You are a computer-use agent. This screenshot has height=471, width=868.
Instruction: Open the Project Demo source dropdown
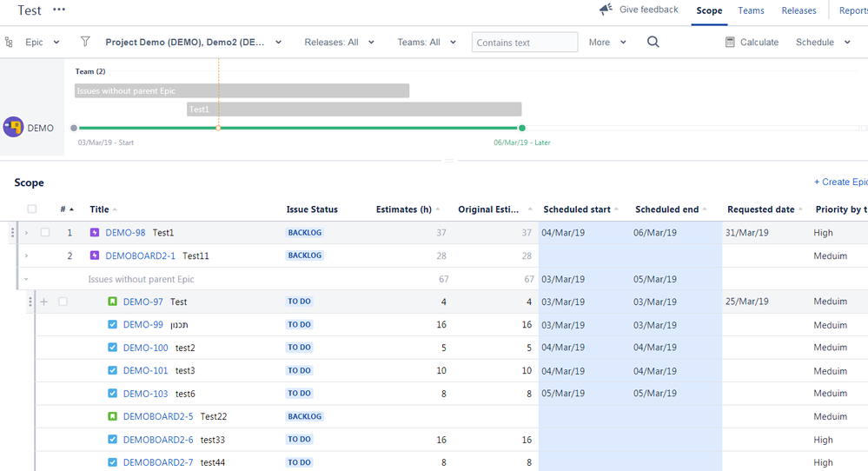194,42
